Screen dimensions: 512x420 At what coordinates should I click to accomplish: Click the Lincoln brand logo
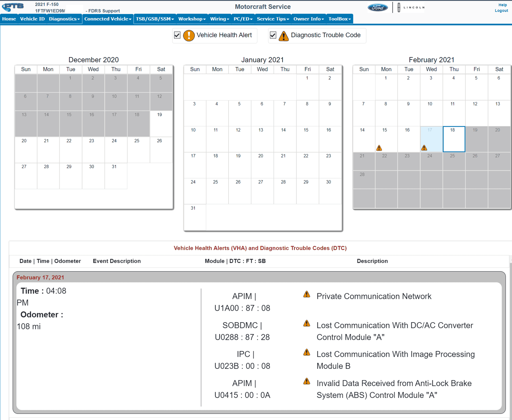point(411,8)
